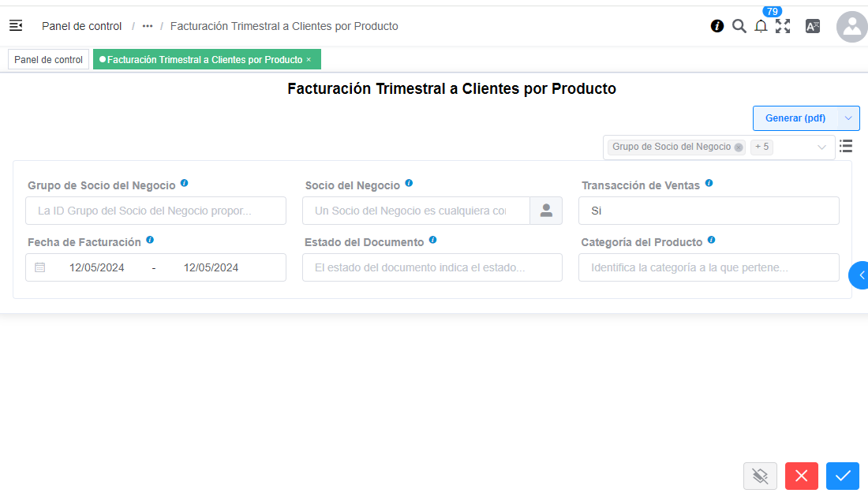Open the calendar picker for Fecha de Facturación
The width and height of the screenshot is (868, 493).
point(40,267)
